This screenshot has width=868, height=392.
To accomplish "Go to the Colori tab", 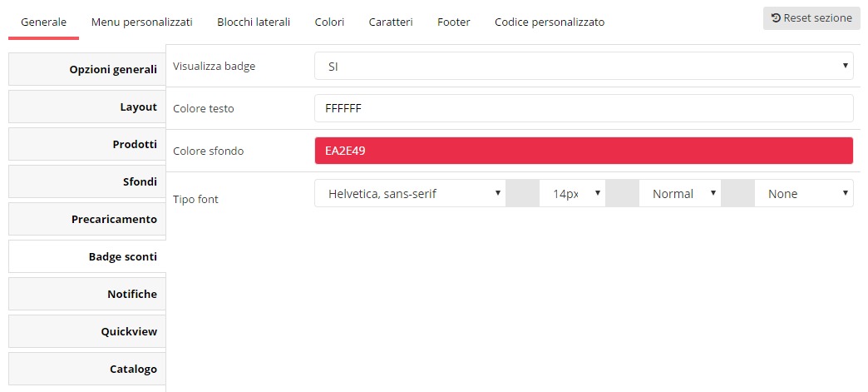I will [x=329, y=22].
